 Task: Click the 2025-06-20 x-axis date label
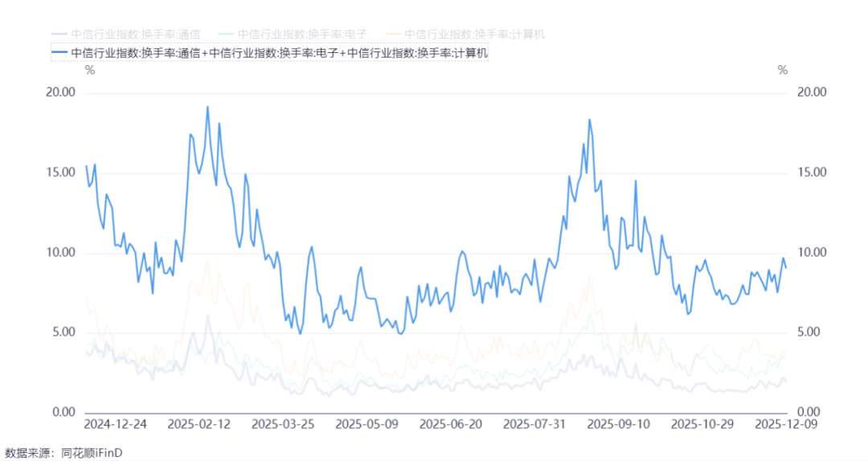(451, 425)
